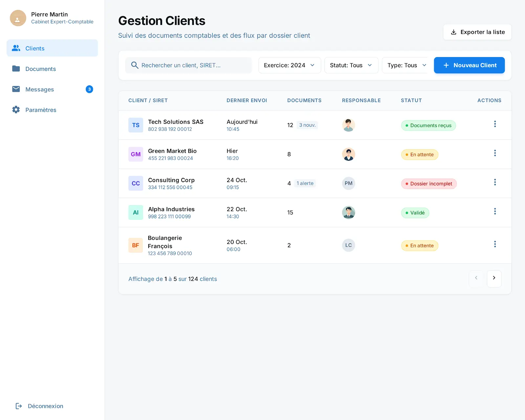Click the Nouveau Client button

pyautogui.click(x=469, y=65)
